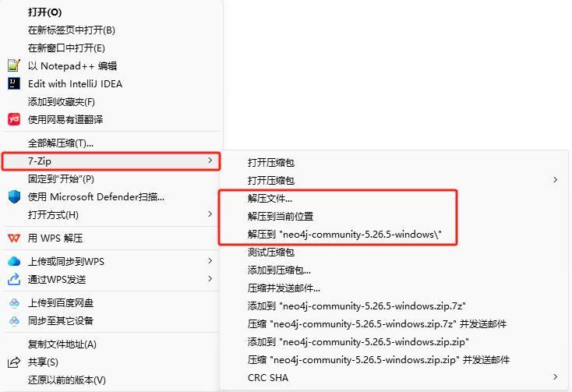Click the Baidu Netdisk upload icon
Screen dimensions: 572x392
(14, 302)
